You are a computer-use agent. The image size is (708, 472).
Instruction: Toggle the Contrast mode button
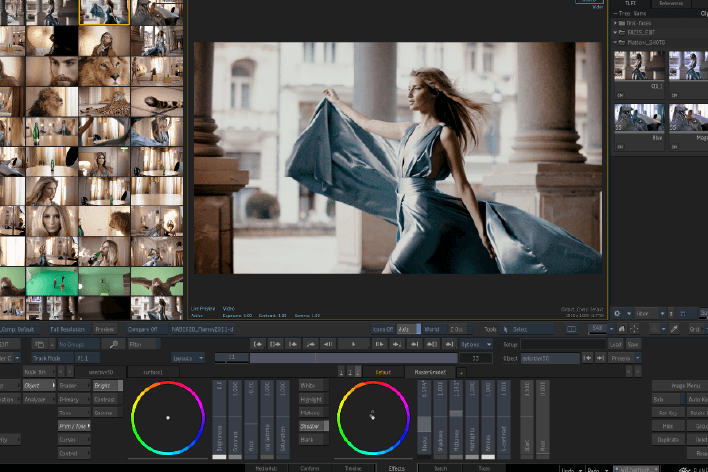click(x=107, y=399)
